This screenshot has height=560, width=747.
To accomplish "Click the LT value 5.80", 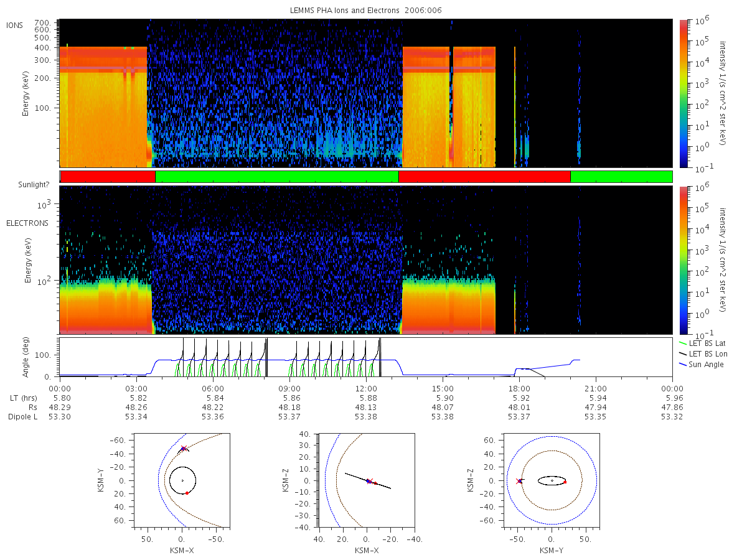I will pyautogui.click(x=61, y=397).
